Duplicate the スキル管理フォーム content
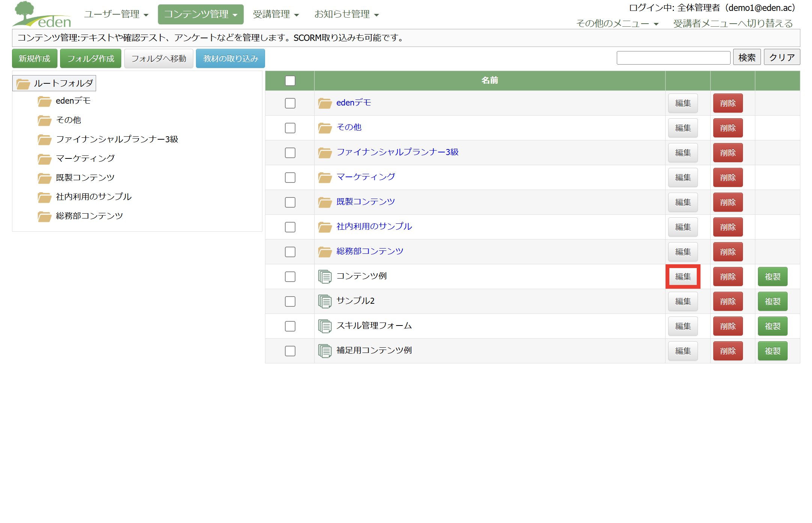 pyautogui.click(x=773, y=326)
